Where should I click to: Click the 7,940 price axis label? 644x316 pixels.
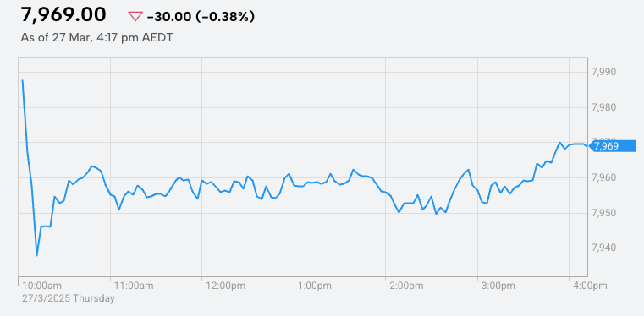point(603,248)
